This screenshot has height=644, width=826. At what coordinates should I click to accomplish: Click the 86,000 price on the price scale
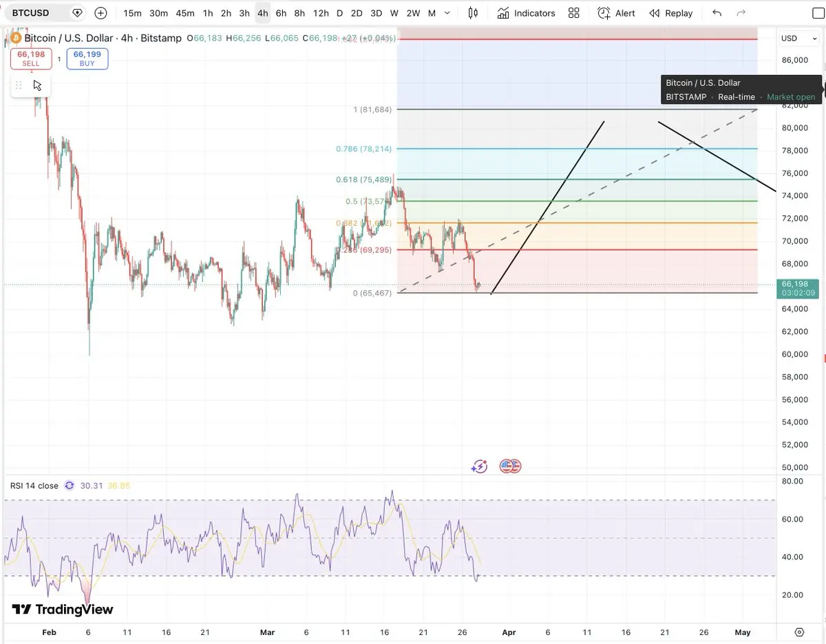coord(794,61)
